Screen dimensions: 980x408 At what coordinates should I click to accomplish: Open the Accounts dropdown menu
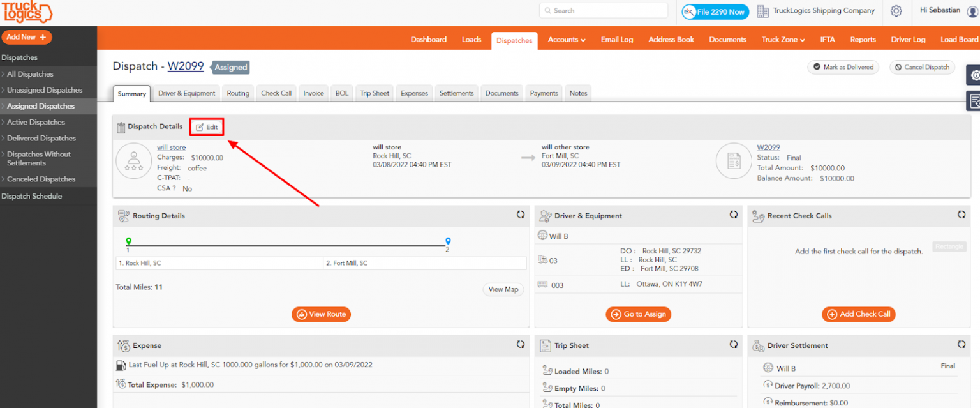[566, 39]
